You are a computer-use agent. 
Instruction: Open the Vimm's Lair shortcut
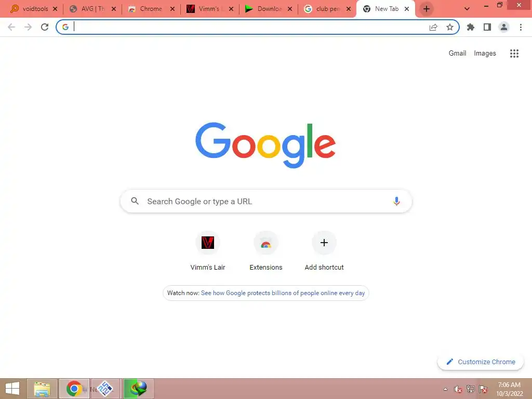click(x=208, y=251)
